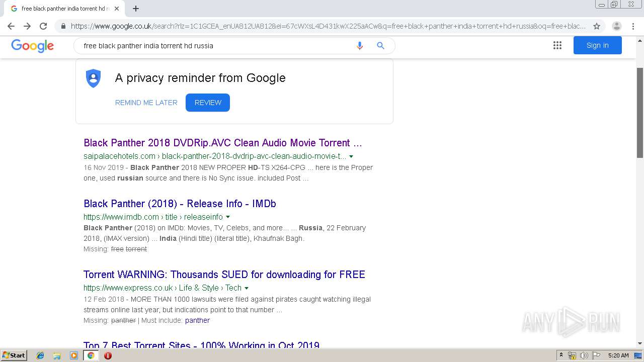The height and width of the screenshot is (362, 644).
Task: Click the page vertical scrollbar thumb
Action: coord(640,113)
